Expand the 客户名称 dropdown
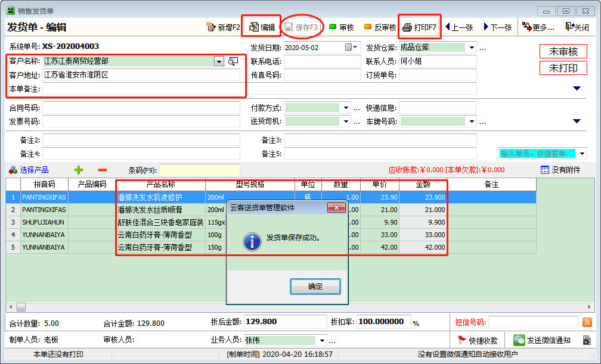Image resolution: width=601 pixels, height=364 pixels. click(219, 61)
